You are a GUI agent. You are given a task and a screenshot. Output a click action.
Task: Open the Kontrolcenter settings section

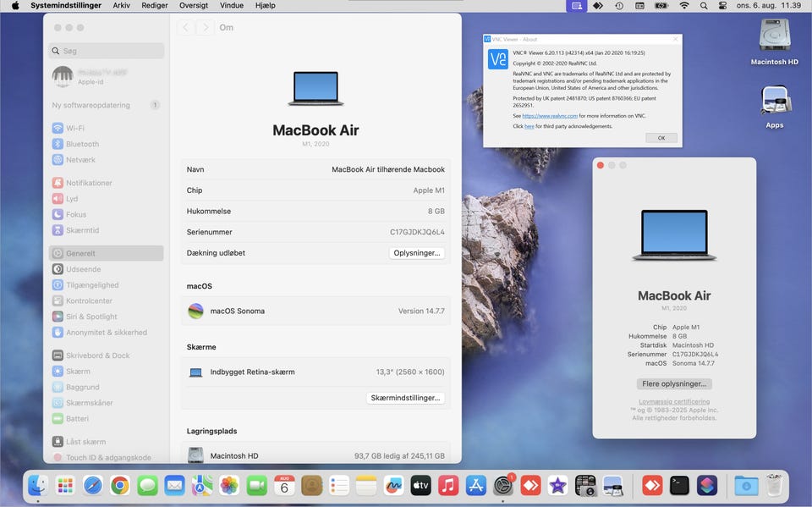pyautogui.click(x=89, y=300)
